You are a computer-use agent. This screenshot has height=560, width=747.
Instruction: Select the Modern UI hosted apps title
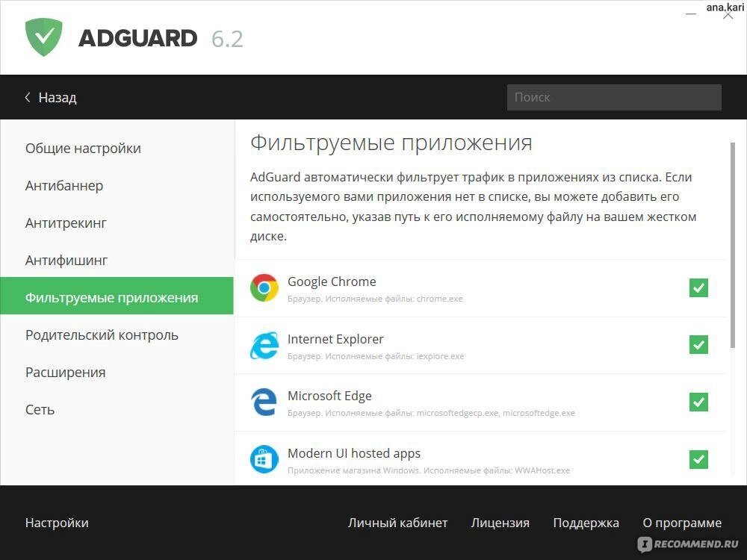tap(354, 453)
